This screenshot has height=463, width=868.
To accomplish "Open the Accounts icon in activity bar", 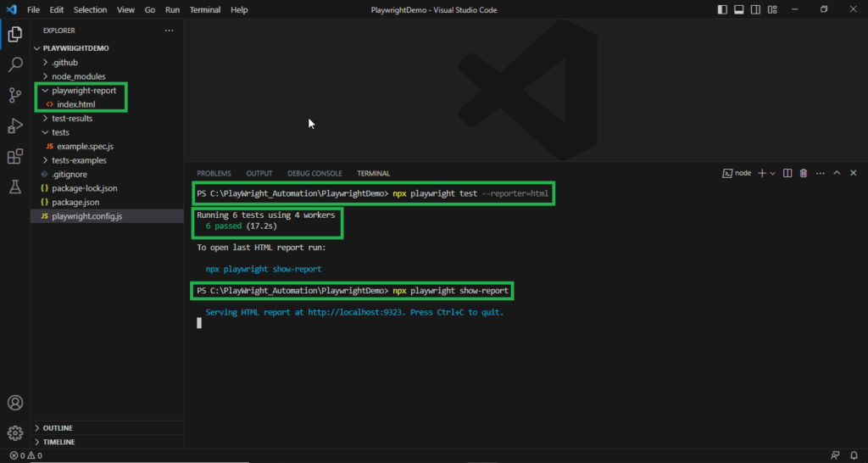I will pyautogui.click(x=15, y=403).
